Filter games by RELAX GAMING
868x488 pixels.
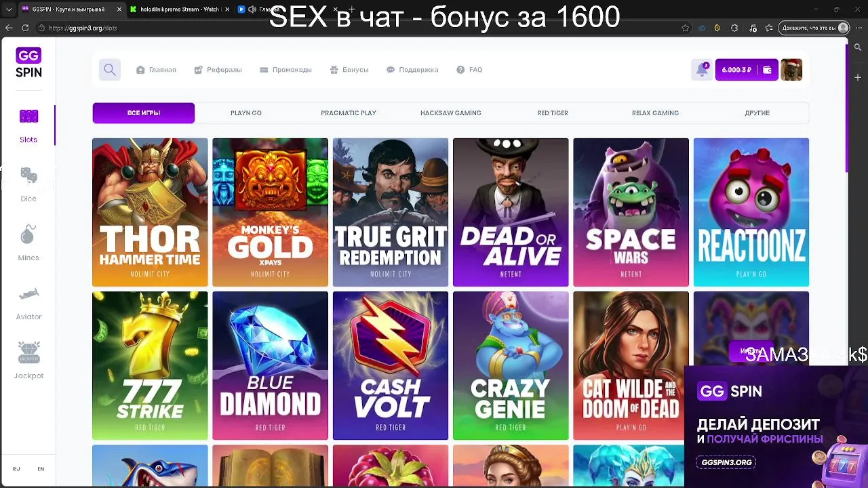click(x=655, y=113)
